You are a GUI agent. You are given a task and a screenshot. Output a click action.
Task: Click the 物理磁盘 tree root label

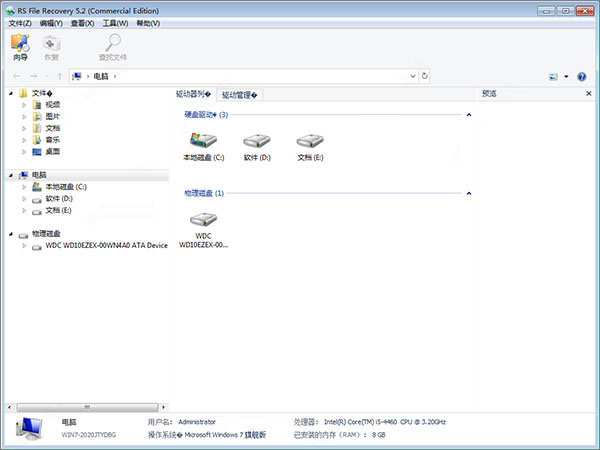point(46,234)
